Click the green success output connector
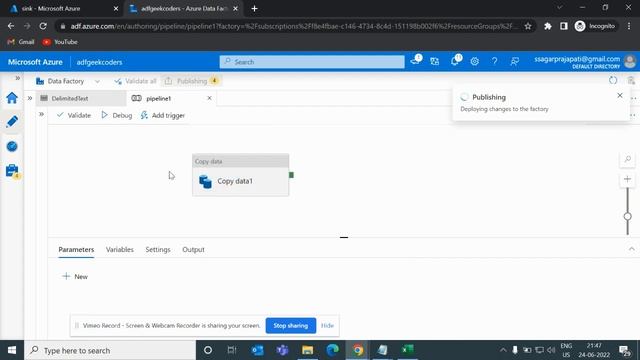Image resolution: width=640 pixels, height=360 pixels. click(x=291, y=175)
